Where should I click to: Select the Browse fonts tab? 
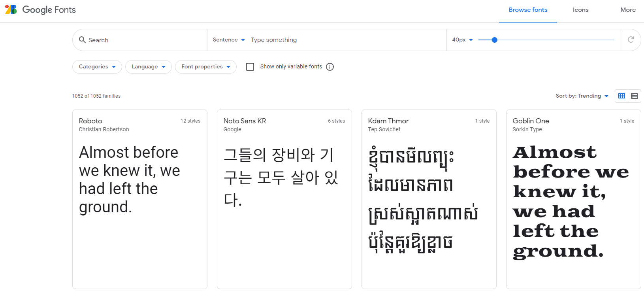528,10
